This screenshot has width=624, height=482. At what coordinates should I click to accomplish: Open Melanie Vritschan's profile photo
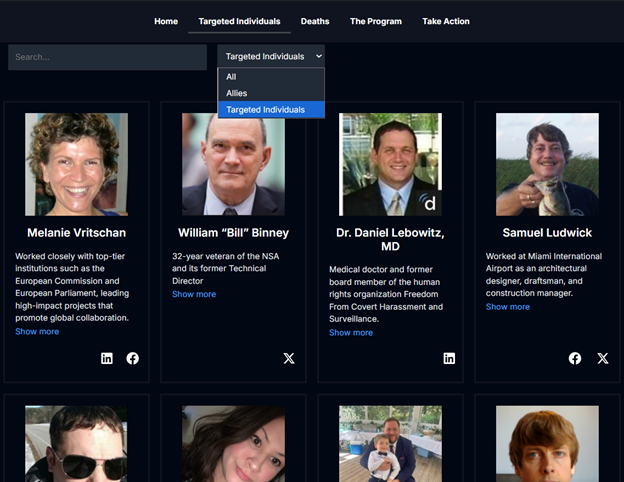(x=76, y=164)
